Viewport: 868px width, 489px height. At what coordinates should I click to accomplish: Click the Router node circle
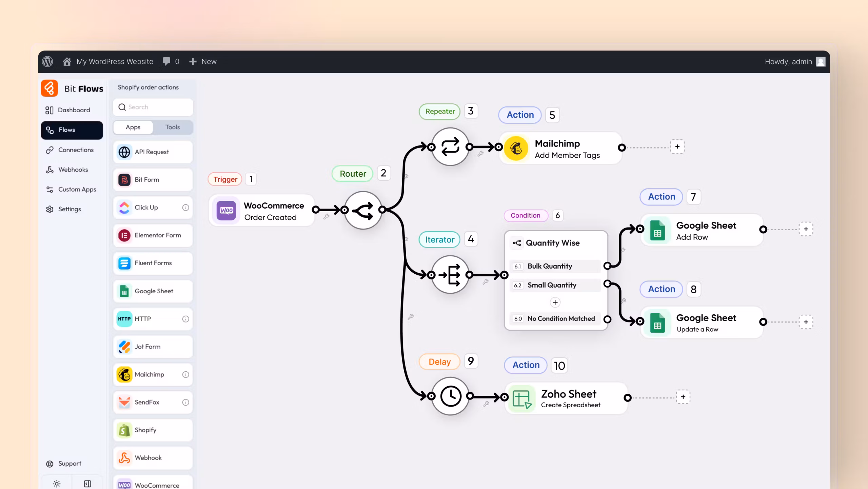[x=363, y=210]
